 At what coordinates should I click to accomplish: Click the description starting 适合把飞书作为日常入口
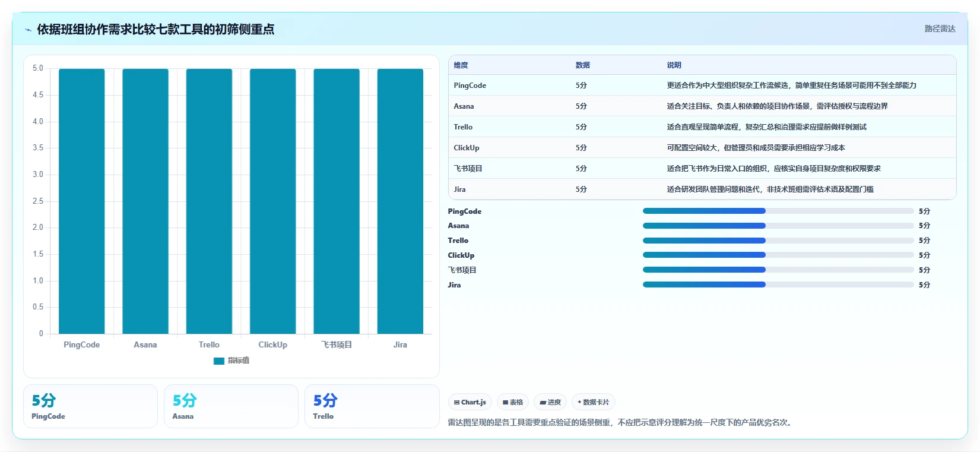(x=773, y=169)
